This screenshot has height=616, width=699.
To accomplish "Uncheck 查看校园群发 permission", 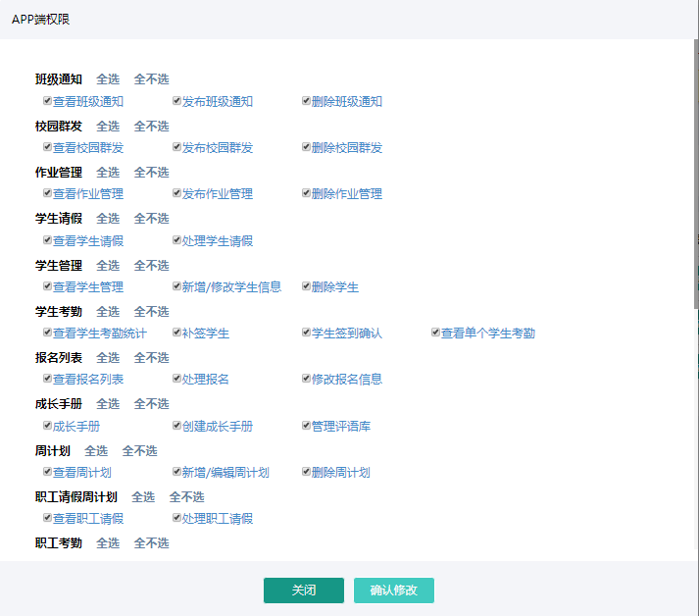I will point(47,147).
